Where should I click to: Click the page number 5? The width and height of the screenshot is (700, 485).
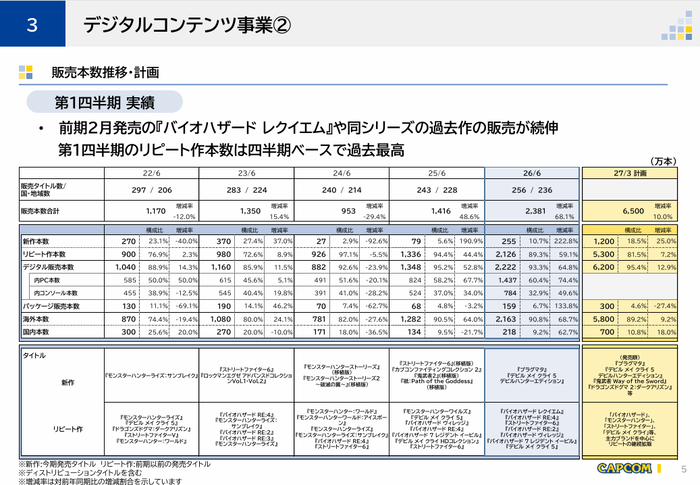tap(683, 469)
